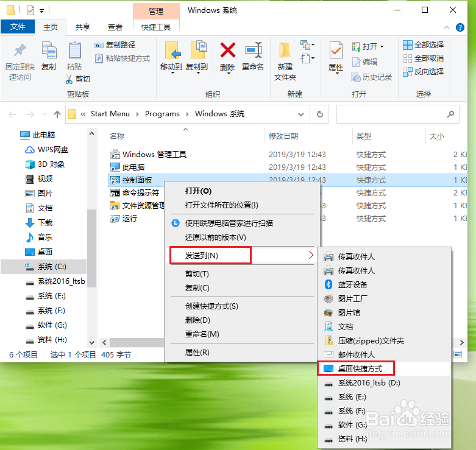
Task: Click the 粘贴 (Paste) clipboard icon
Action: (x=74, y=51)
